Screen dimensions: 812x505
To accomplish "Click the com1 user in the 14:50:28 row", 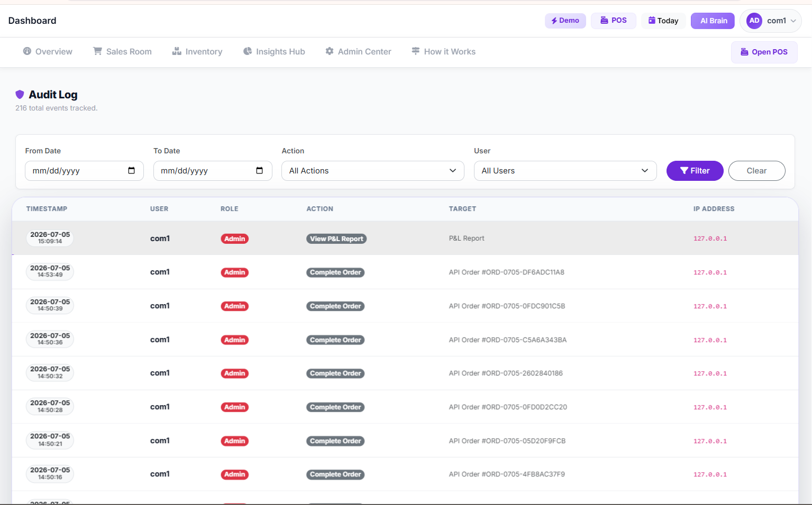I will [x=160, y=407].
